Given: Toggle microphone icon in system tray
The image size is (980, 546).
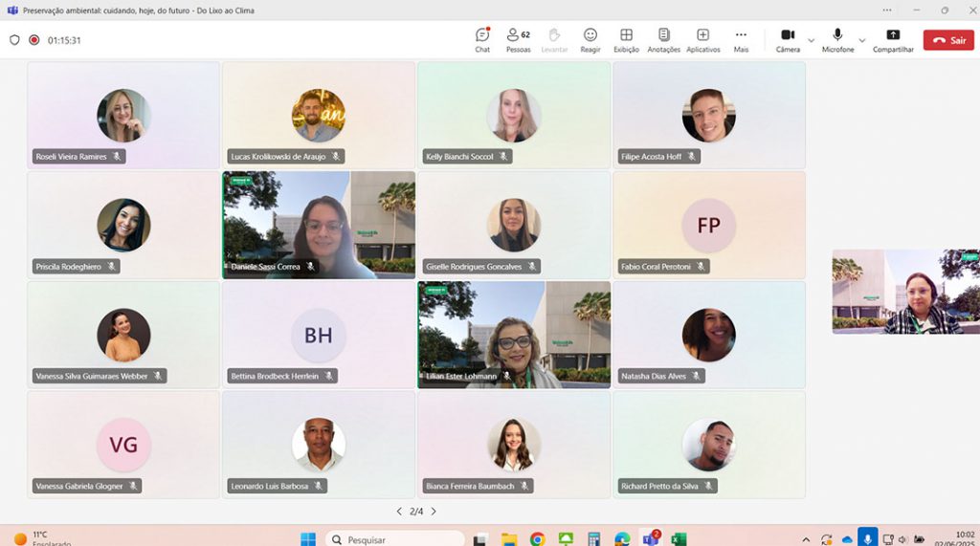Looking at the screenshot, I should 867,538.
